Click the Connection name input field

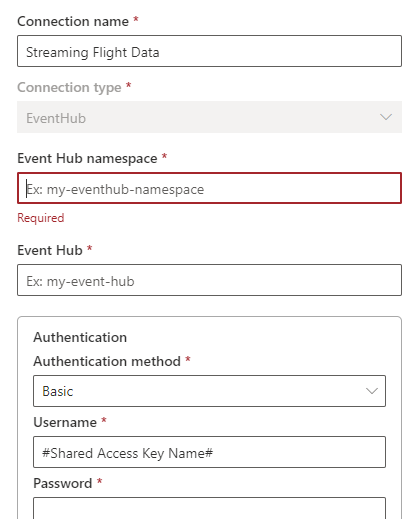(x=209, y=51)
